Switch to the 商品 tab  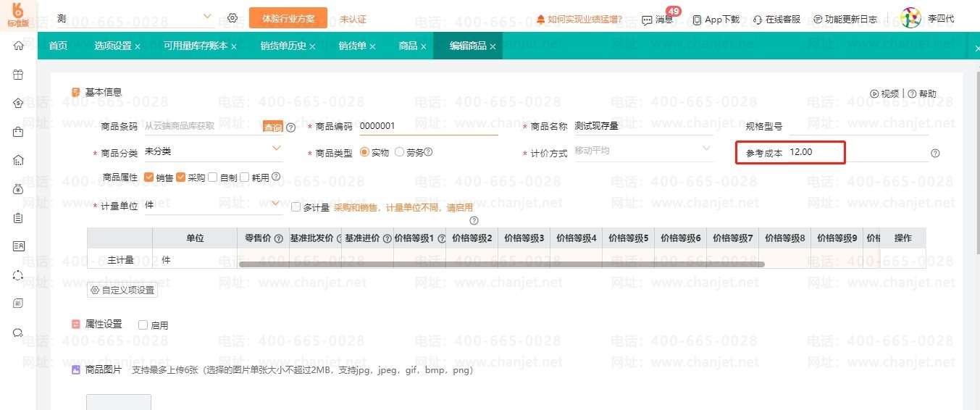408,46
